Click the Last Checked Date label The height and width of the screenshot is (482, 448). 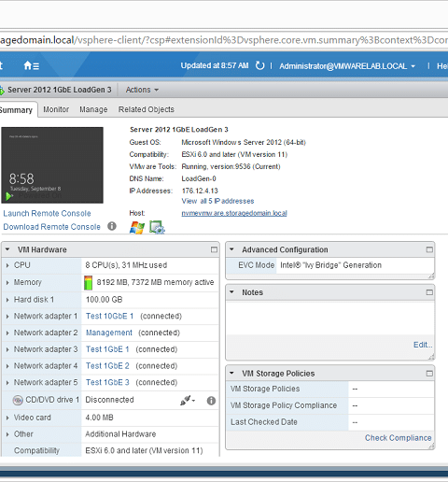(264, 422)
